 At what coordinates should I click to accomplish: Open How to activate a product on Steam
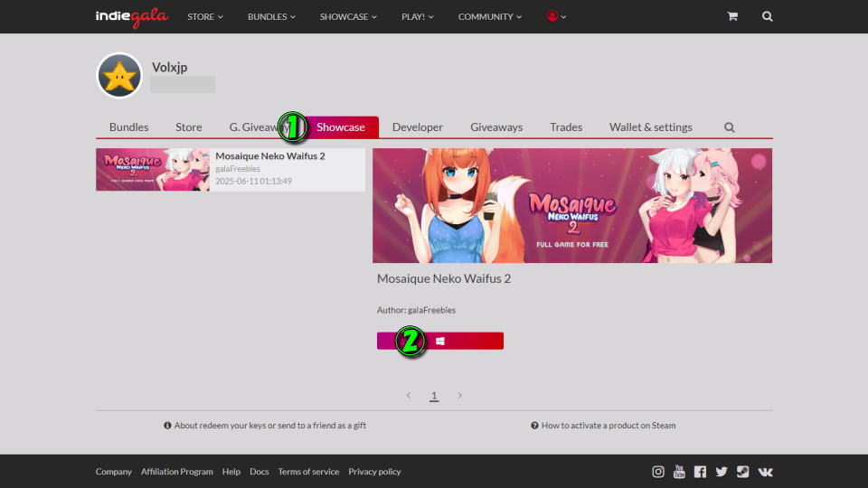(603, 426)
